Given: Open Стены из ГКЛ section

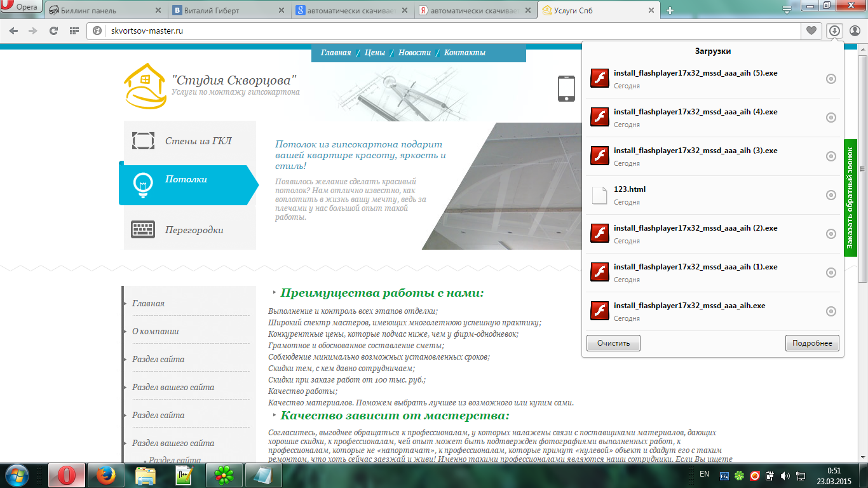Looking at the screenshot, I should (189, 141).
